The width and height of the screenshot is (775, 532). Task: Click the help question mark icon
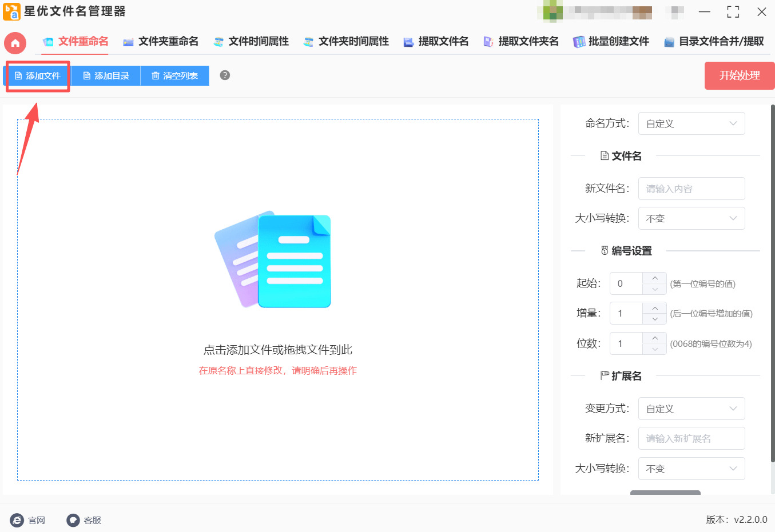[225, 75]
